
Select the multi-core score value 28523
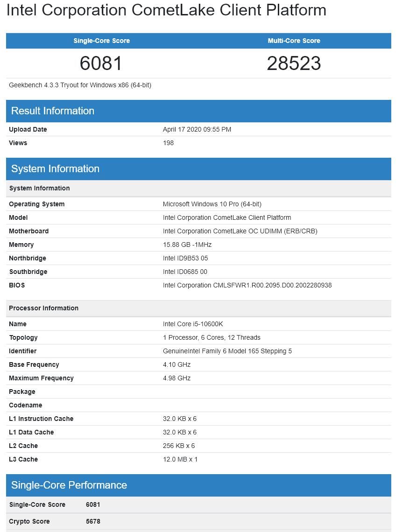pyautogui.click(x=294, y=63)
